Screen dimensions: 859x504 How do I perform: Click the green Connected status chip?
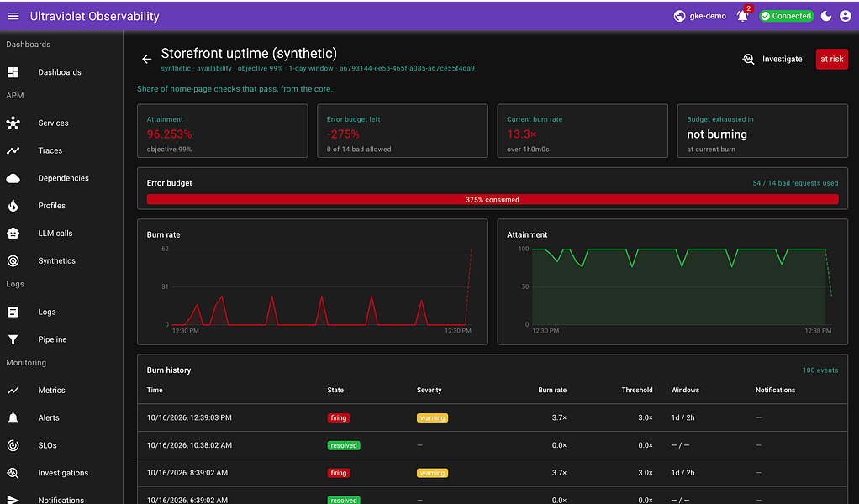pyautogui.click(x=786, y=17)
